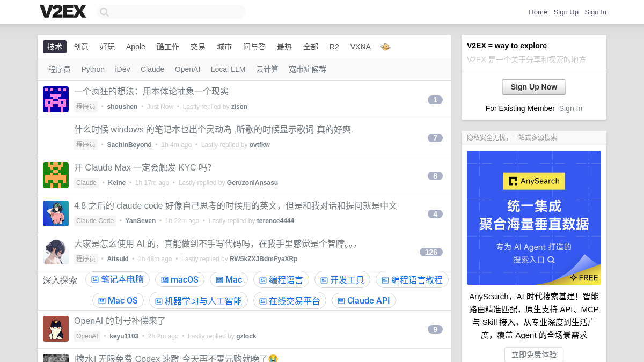Open user SachinBeyond's profile
Image resolution: width=644 pixels, height=362 pixels.
pos(129,145)
